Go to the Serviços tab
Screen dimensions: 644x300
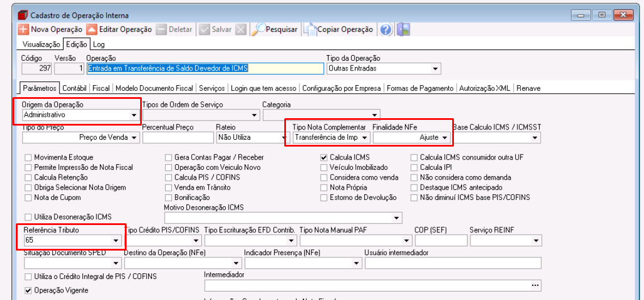[212, 88]
